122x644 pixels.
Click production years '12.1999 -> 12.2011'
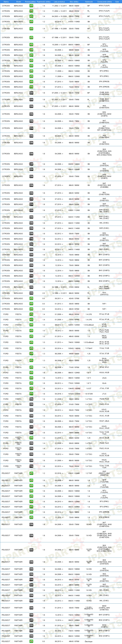pos(59,293)
